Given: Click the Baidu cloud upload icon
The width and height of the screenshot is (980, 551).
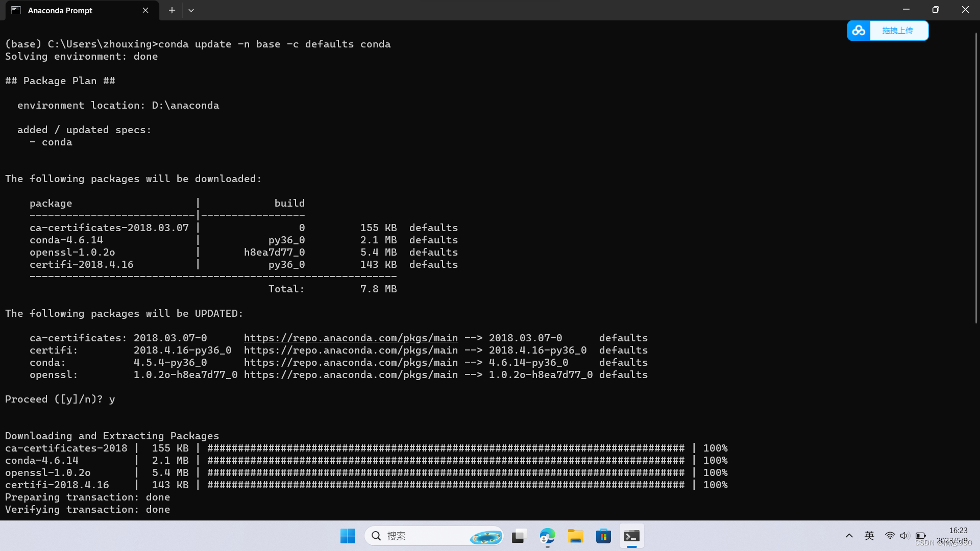Looking at the screenshot, I should tap(859, 31).
